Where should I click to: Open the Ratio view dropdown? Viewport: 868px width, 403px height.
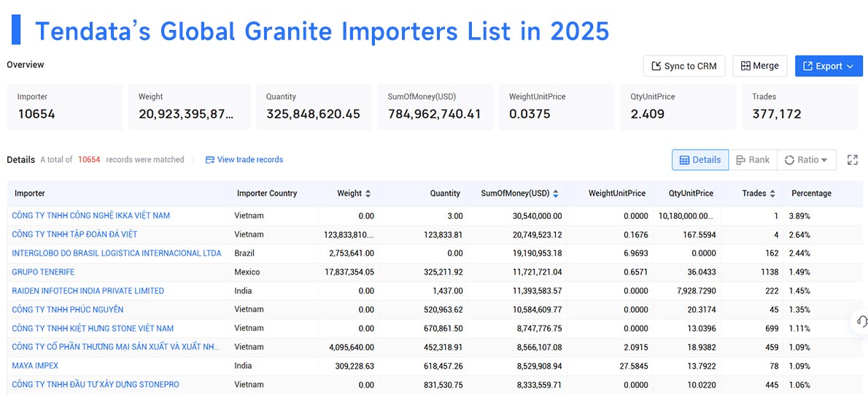coord(807,160)
